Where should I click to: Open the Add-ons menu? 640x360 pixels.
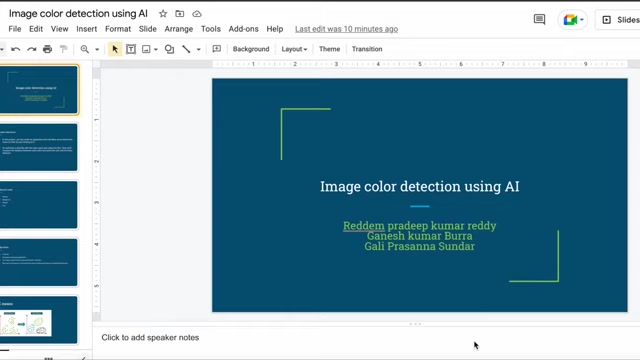243,29
